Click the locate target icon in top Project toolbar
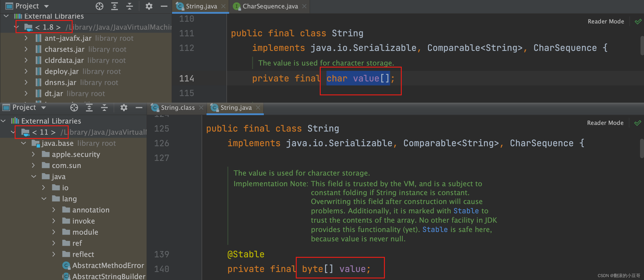Viewport: 644px width, 280px height. coord(99,6)
